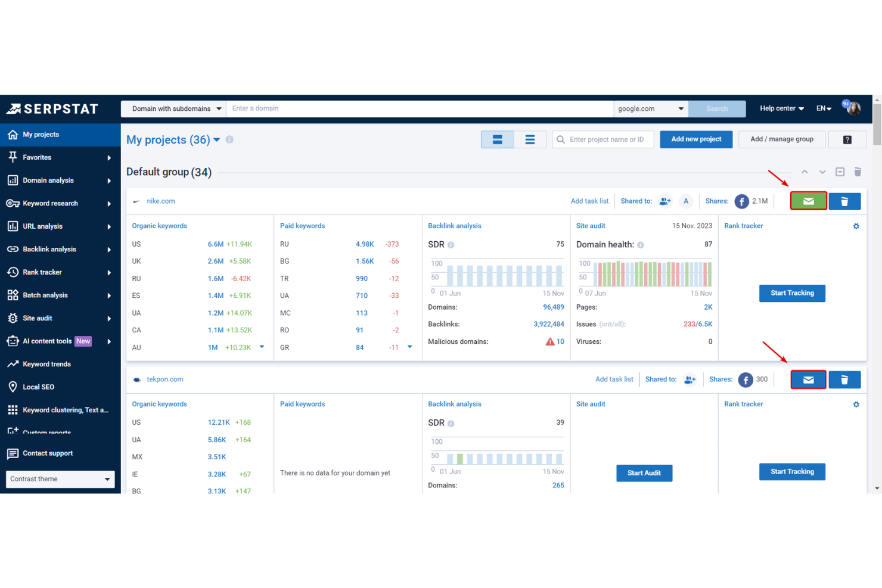Click the Add new project button

696,139
